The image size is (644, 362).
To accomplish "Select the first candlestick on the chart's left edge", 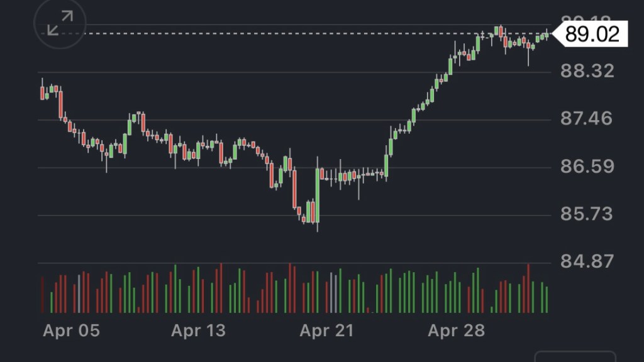I will pyautogui.click(x=42, y=92).
